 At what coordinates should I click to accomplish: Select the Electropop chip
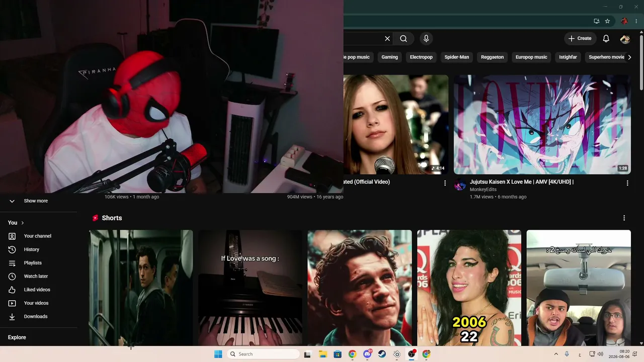[x=421, y=57]
